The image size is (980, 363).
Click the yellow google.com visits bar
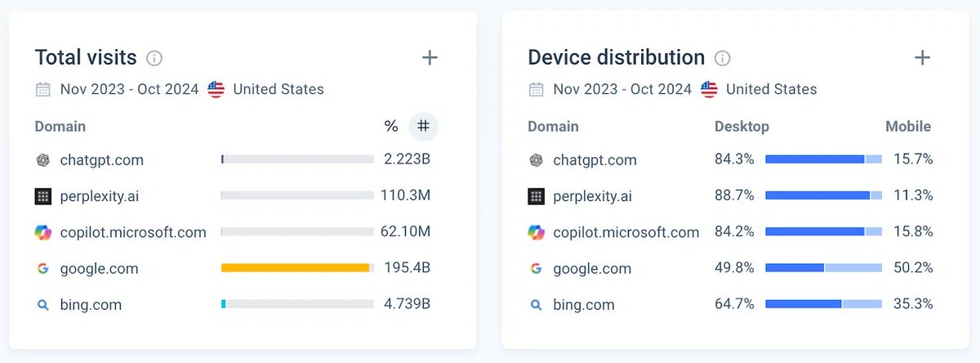click(296, 268)
